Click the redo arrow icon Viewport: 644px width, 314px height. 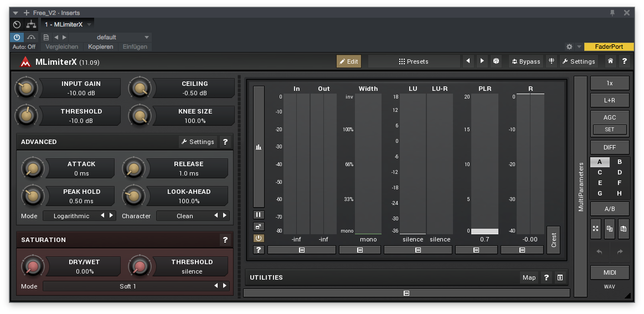(620, 251)
